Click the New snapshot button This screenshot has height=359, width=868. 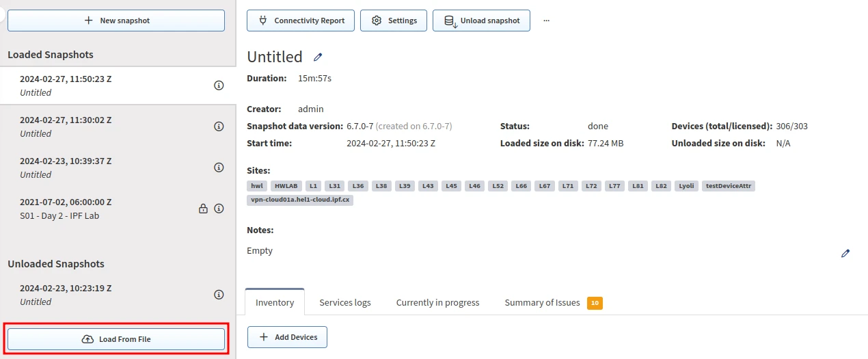[x=116, y=21]
